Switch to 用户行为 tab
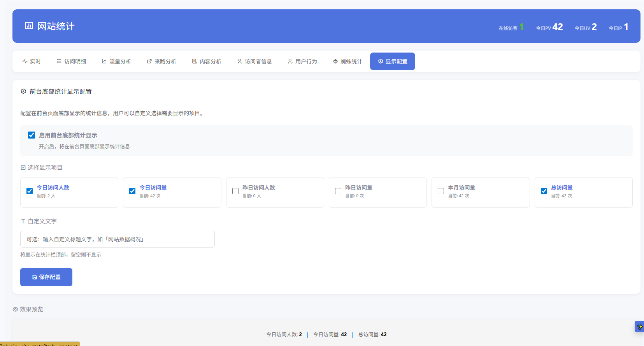Screen dimensions: 644x346 click(x=302, y=61)
